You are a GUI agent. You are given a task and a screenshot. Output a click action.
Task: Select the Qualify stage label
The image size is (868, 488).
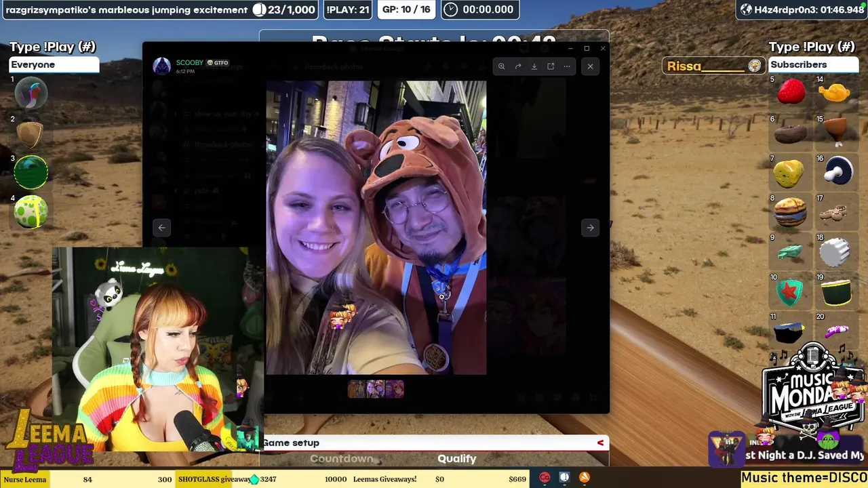(457, 459)
